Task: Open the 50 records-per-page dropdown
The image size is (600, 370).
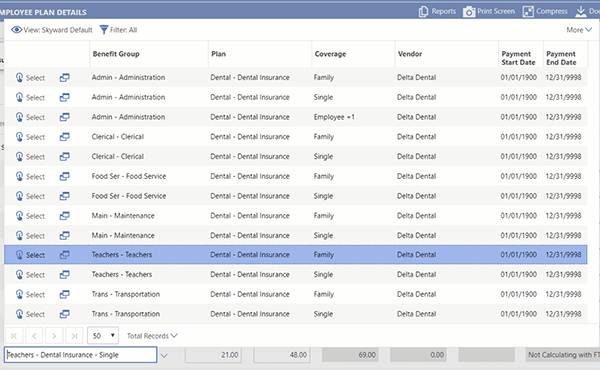Action: click(x=103, y=336)
